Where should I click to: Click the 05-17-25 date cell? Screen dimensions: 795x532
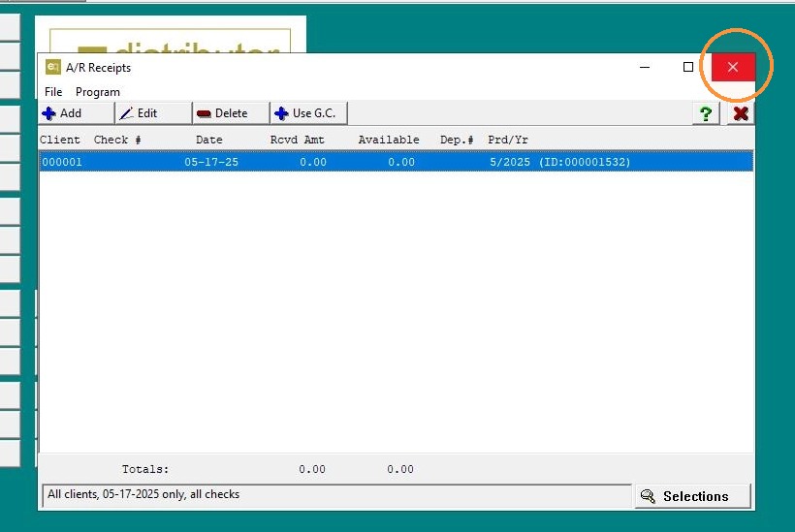coord(211,162)
